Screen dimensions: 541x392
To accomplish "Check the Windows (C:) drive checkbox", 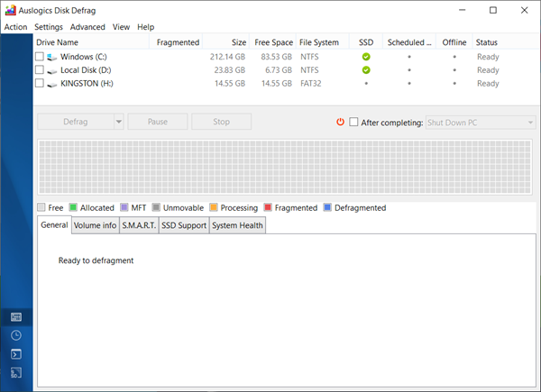I will [40, 56].
